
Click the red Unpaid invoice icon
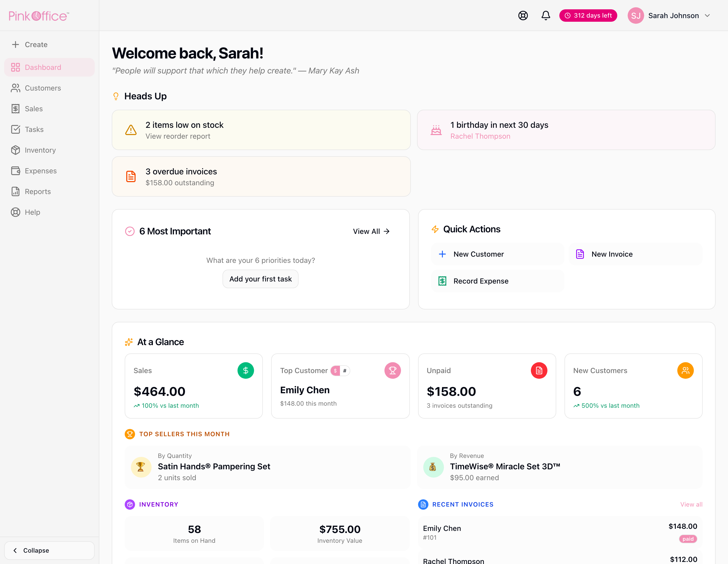(539, 371)
